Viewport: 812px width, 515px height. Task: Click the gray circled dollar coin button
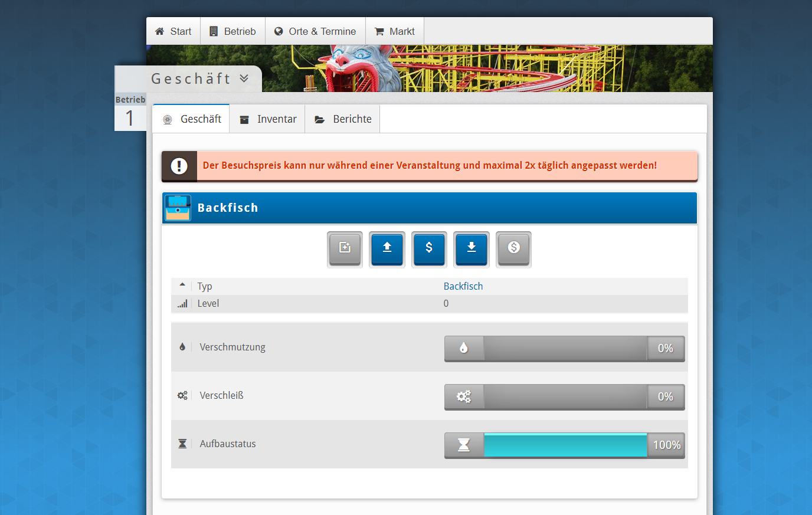click(513, 248)
